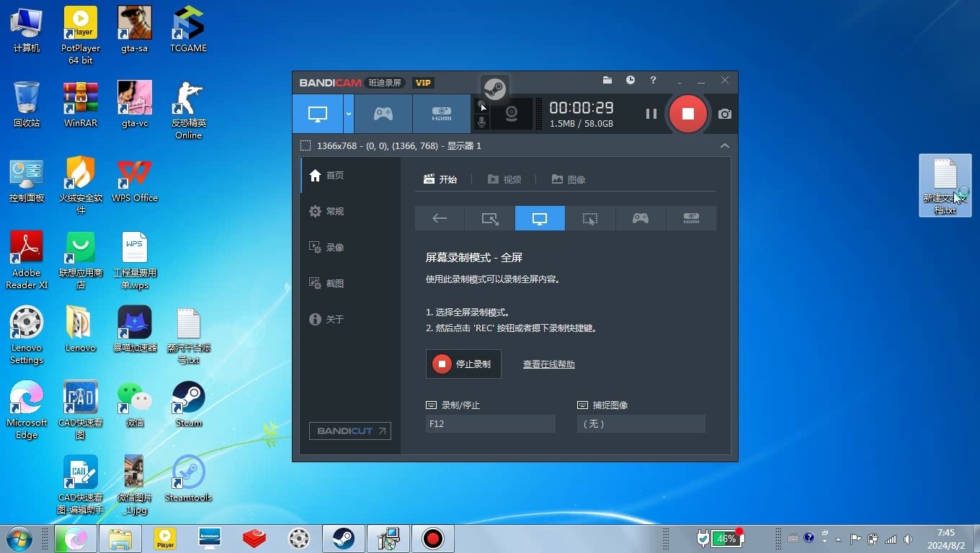This screenshot has width=980, height=553.
Task: Open the screen mode dropdown arrow
Action: (x=349, y=114)
